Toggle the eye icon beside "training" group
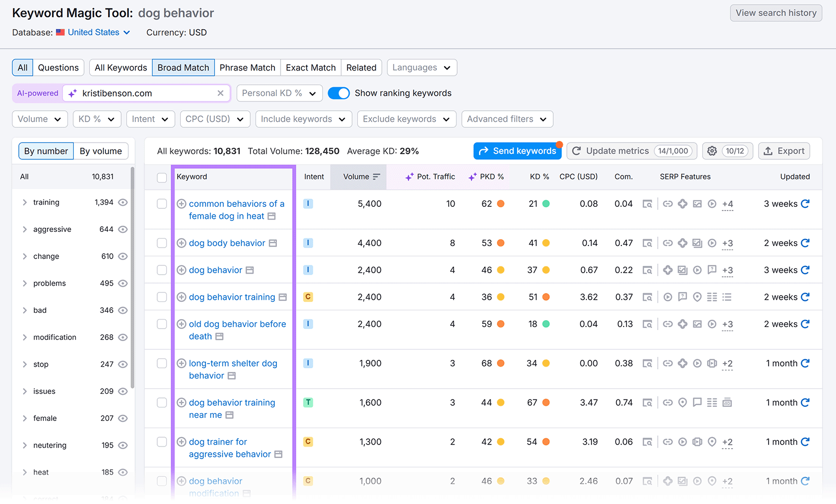Image resolution: width=836 pixels, height=504 pixels. coord(122,202)
